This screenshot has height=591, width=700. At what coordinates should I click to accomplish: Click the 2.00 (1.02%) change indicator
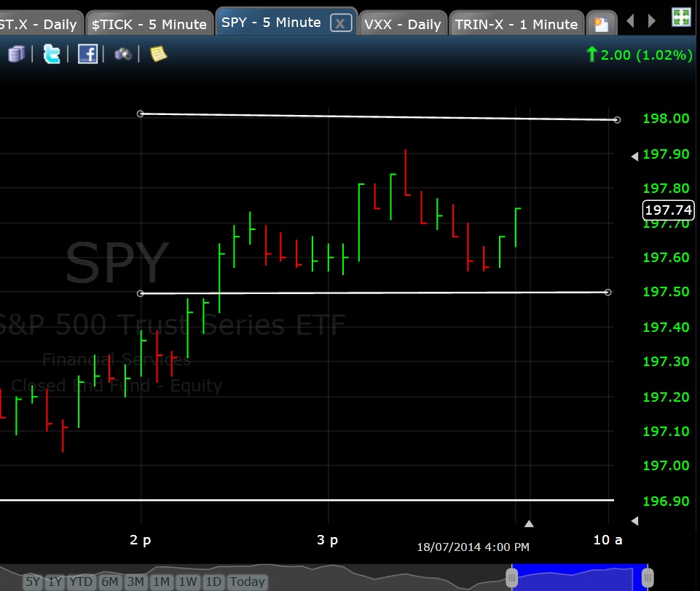click(x=639, y=55)
